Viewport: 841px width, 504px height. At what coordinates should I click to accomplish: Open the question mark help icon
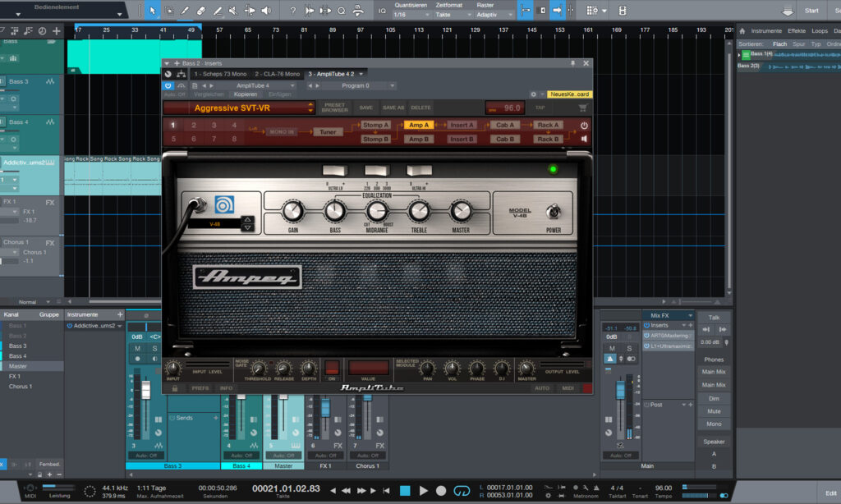click(x=293, y=11)
